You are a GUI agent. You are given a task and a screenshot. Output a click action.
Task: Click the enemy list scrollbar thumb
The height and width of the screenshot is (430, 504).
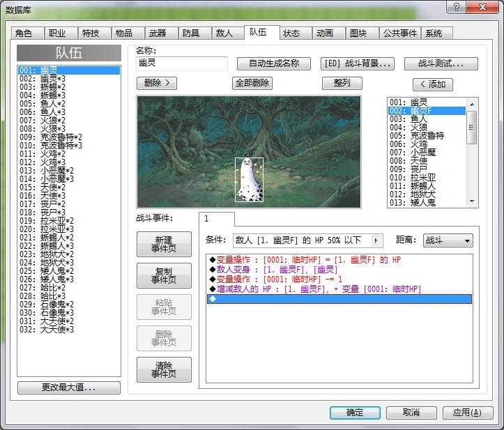[471, 128]
